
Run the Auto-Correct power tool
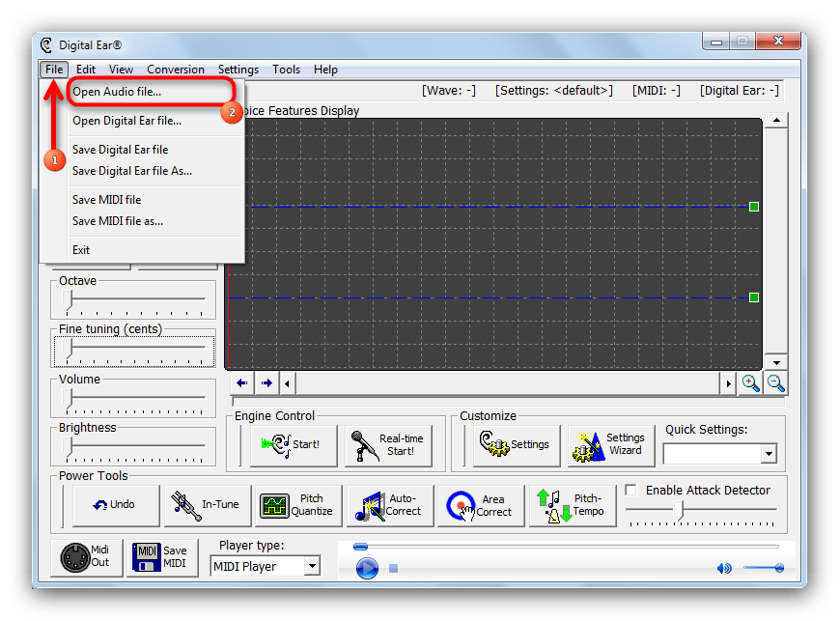tap(389, 505)
